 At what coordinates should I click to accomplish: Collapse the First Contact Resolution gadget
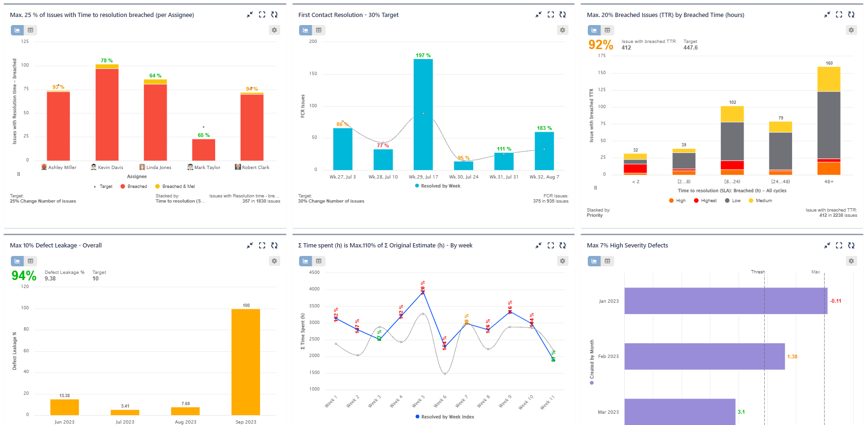[x=538, y=15]
